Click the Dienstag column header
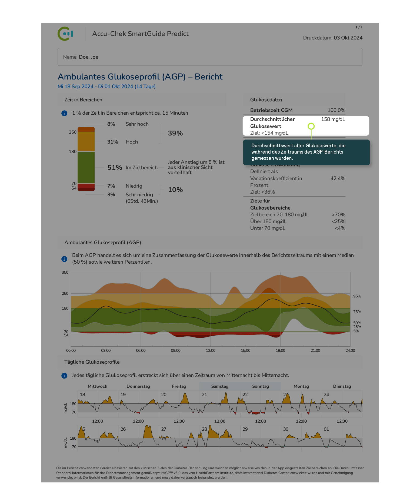 coord(342,386)
